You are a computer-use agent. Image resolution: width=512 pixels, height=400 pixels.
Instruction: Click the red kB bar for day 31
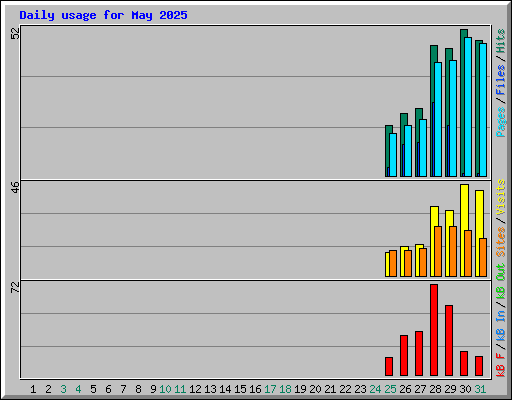479,366
